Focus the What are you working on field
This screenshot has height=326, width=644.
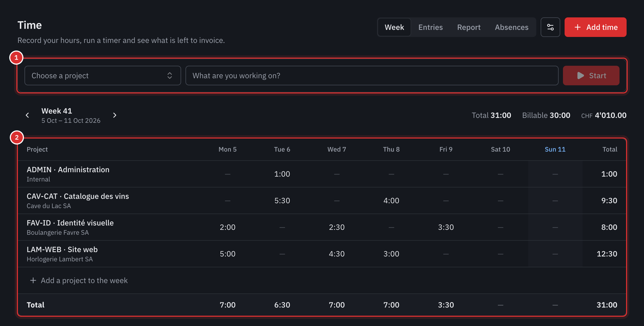coord(372,76)
